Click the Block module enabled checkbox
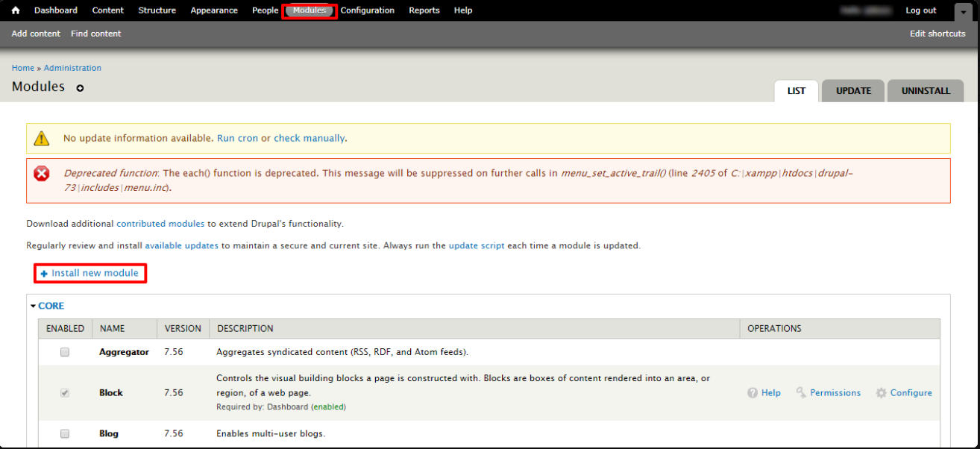The image size is (980, 449). (65, 392)
